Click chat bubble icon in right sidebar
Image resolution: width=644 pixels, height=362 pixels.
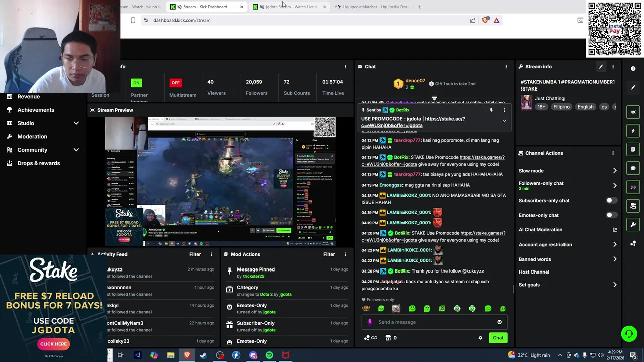pyautogui.click(x=633, y=168)
